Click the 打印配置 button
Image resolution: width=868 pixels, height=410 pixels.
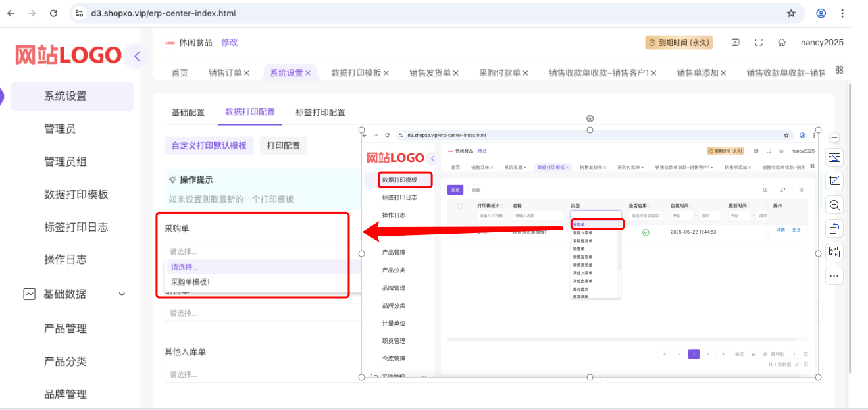point(284,145)
